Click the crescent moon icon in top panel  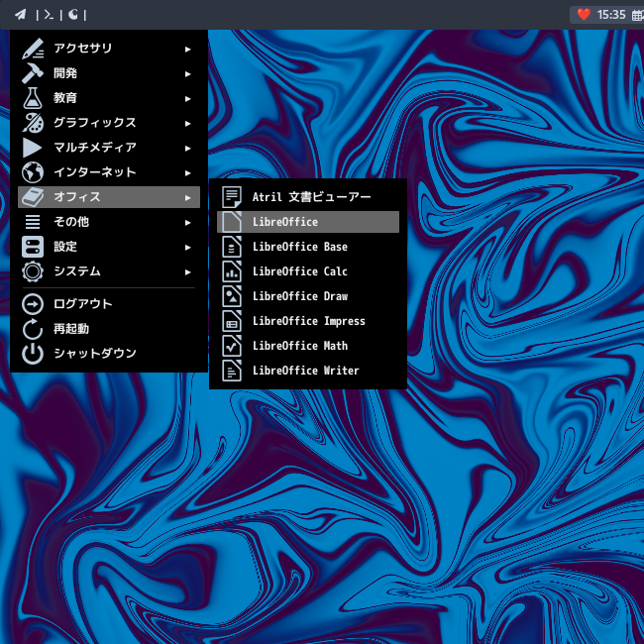click(x=73, y=15)
